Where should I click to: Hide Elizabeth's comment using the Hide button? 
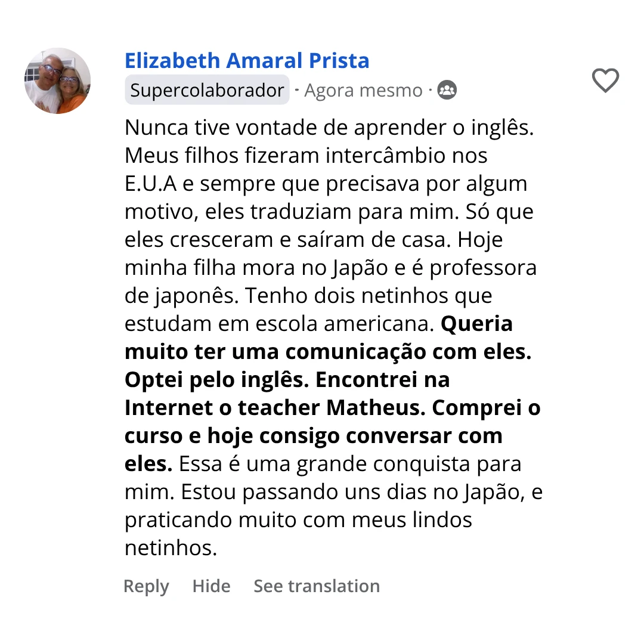click(211, 586)
